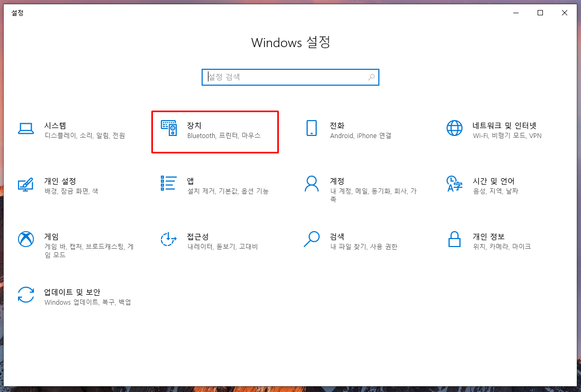Open the 개인 정보 lock icon

point(455,239)
